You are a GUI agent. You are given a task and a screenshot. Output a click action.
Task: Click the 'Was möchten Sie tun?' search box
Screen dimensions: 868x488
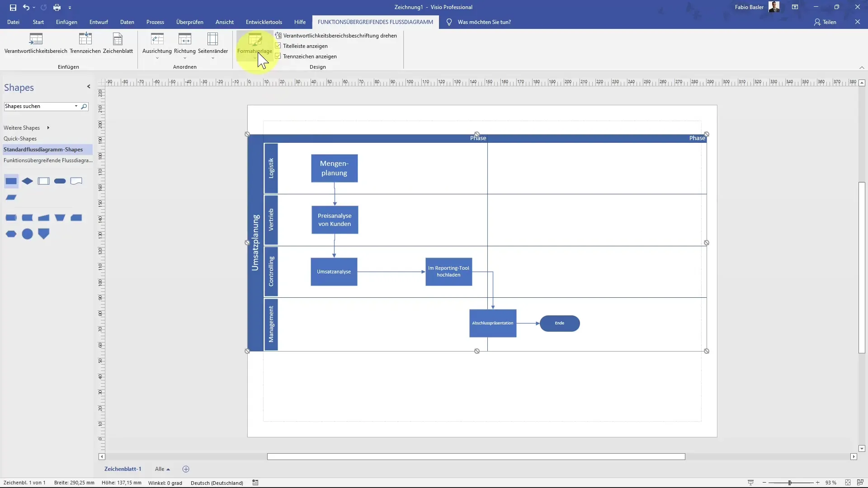click(x=484, y=22)
